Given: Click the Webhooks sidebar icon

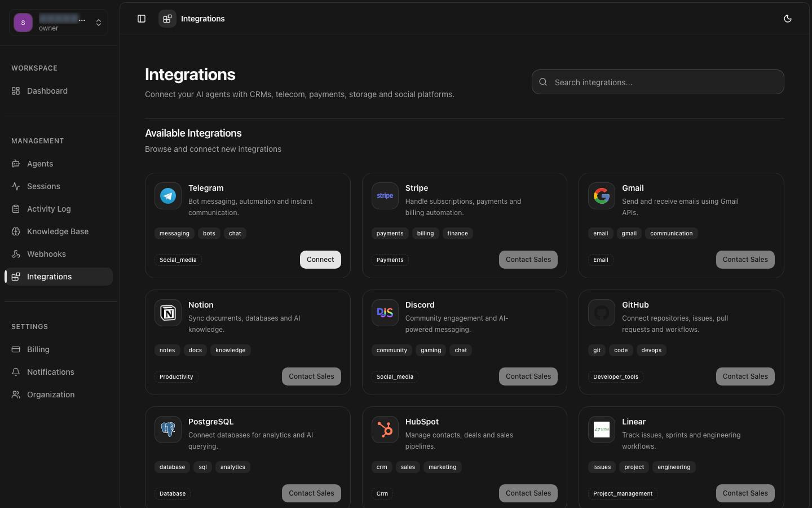Looking at the screenshot, I should coord(16,254).
